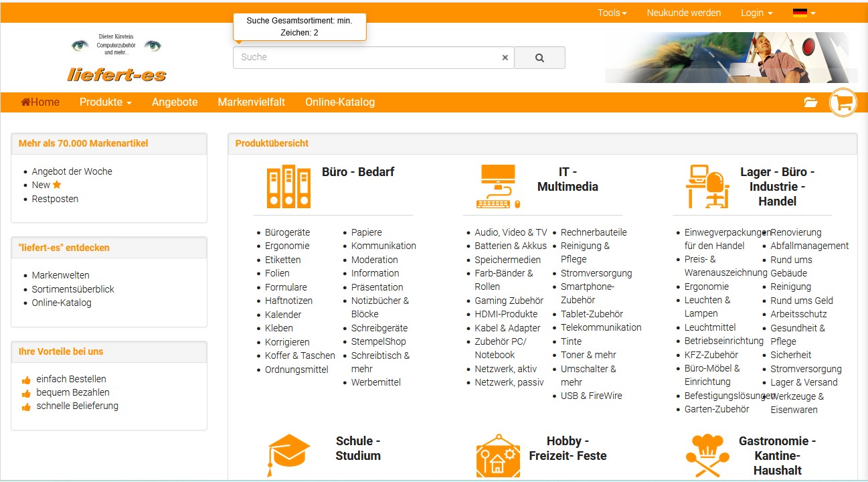
Task: Clear the search field with X icon
Action: click(505, 58)
